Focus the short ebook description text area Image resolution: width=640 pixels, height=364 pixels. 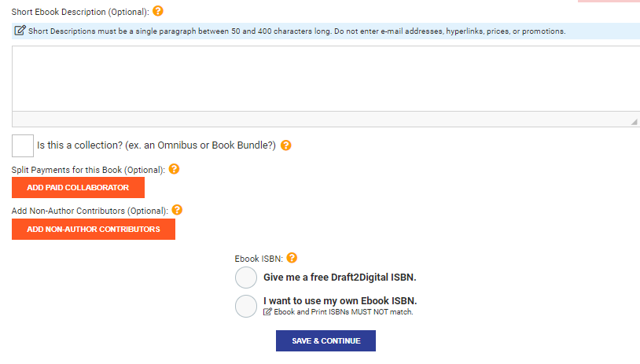point(324,79)
